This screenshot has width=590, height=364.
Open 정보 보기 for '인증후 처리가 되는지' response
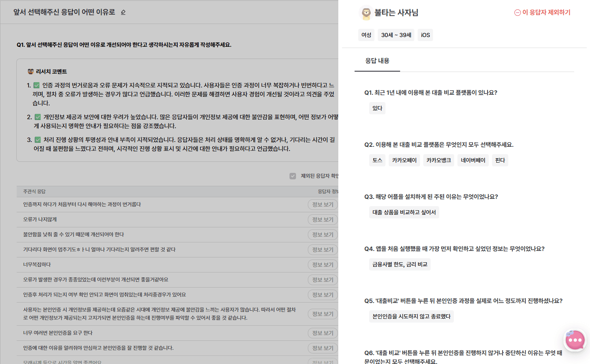(323, 295)
